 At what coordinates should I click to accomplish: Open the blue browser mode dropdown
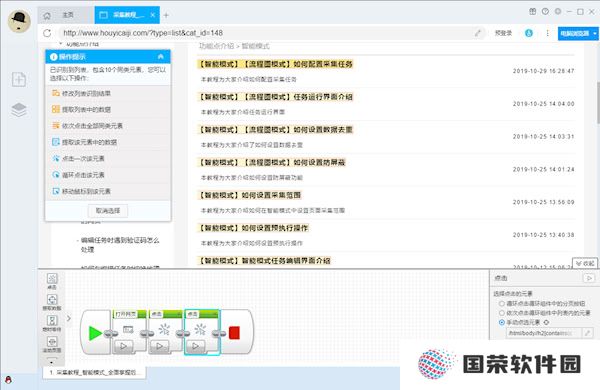pos(578,33)
